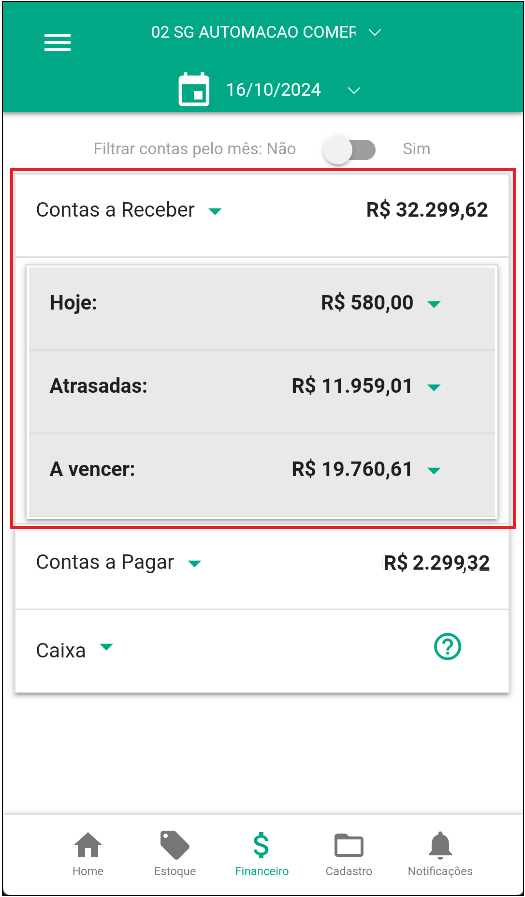Open Estoque with the tag icon
This screenshot has width=525, height=897.
tap(175, 845)
